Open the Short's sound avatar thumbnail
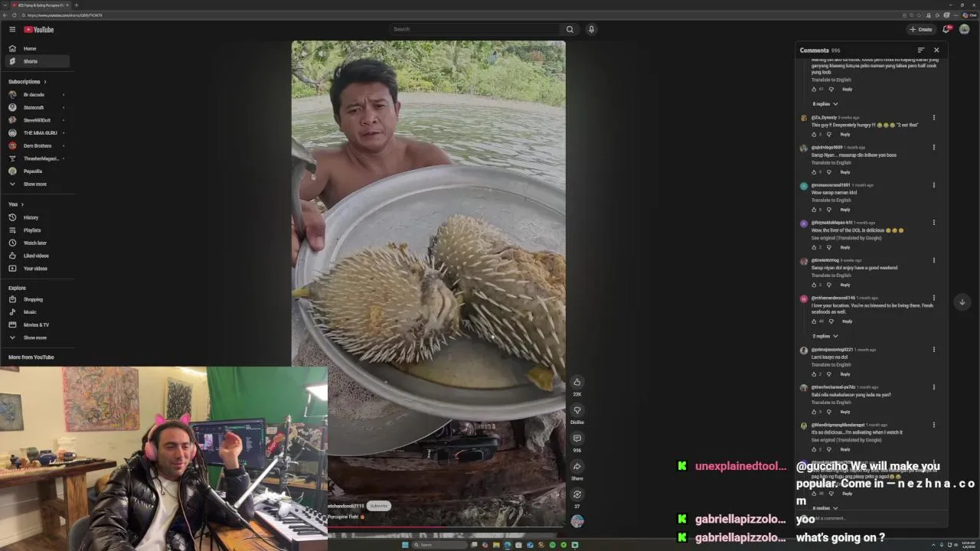The width and height of the screenshot is (980, 551). pos(577,521)
